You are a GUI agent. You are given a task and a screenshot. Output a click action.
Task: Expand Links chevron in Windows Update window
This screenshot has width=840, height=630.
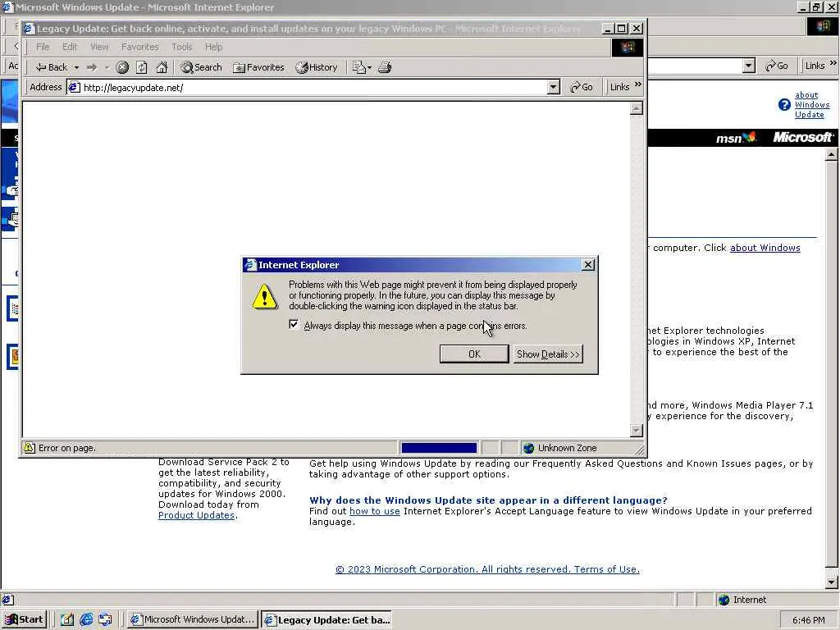tap(833, 63)
